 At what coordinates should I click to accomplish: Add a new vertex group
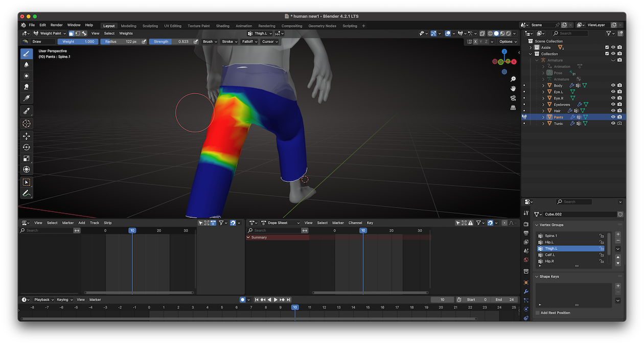(x=618, y=234)
